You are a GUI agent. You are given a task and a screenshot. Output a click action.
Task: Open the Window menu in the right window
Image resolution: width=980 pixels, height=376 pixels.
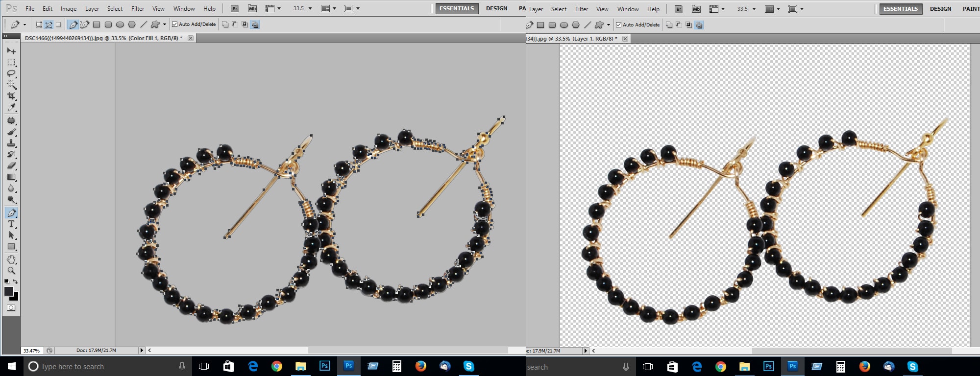click(628, 9)
